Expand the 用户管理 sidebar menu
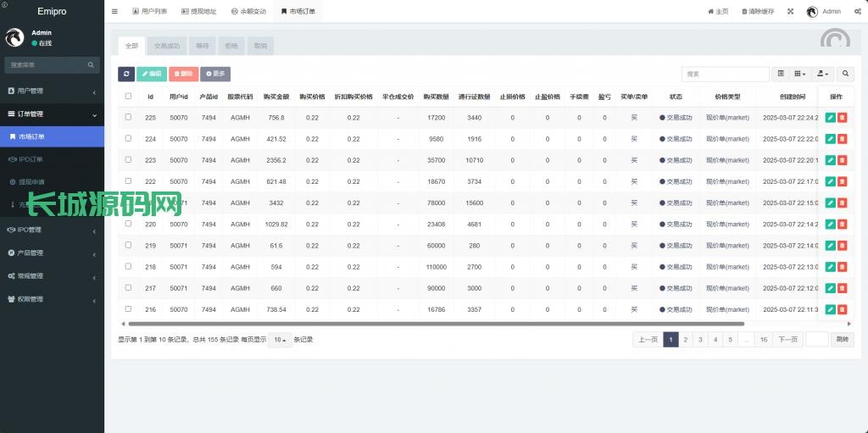The width and height of the screenshot is (868, 433). click(x=52, y=91)
